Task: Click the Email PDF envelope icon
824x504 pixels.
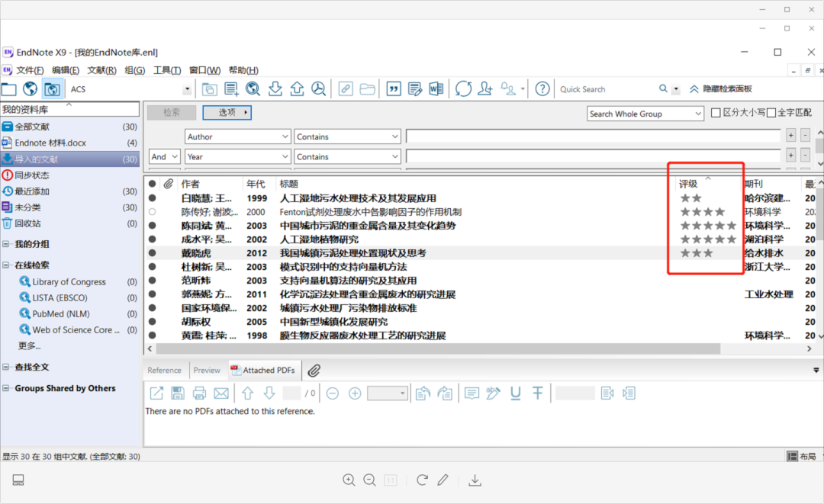Action: [221, 393]
